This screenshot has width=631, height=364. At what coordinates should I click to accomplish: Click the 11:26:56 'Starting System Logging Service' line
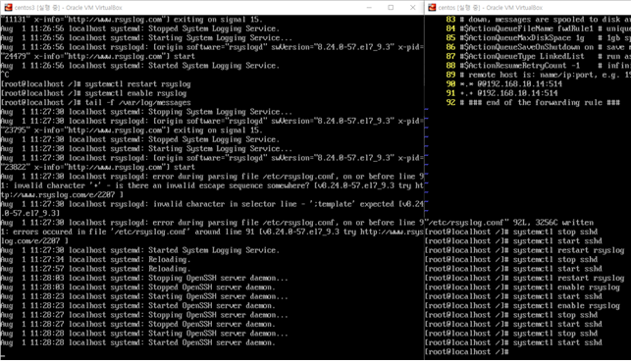146,38
